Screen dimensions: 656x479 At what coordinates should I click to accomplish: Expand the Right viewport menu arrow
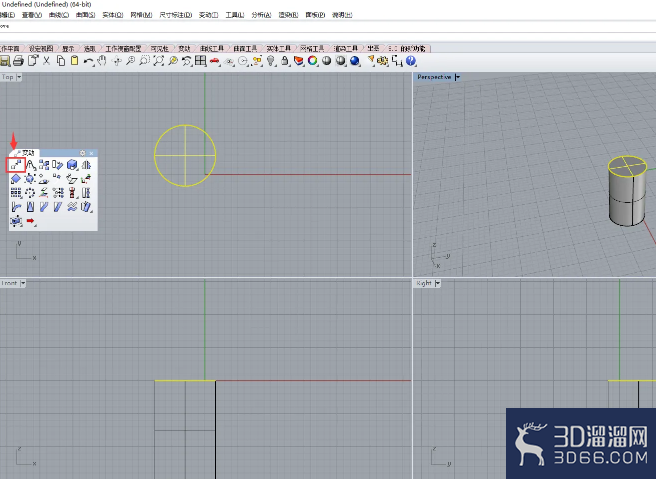(x=437, y=283)
